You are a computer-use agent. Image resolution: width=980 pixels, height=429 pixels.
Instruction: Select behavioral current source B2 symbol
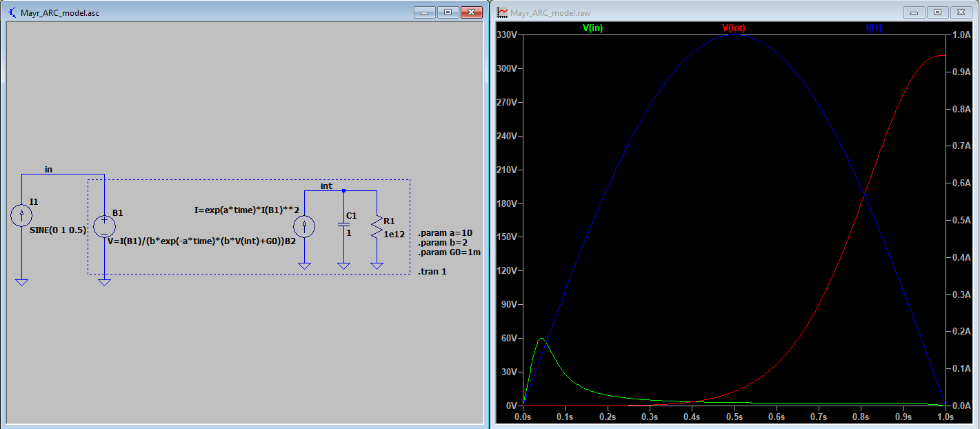303,226
